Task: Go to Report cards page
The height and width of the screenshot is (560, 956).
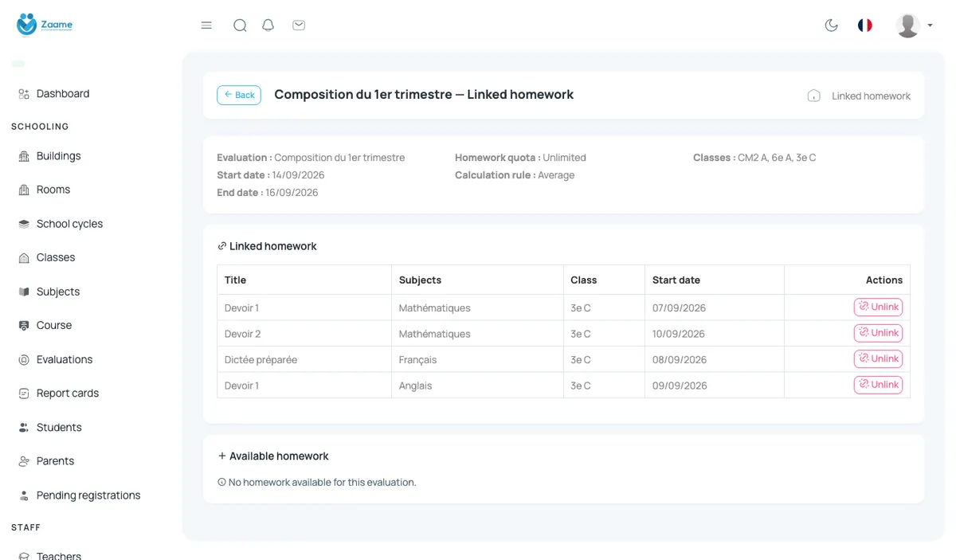Action: (57, 393)
